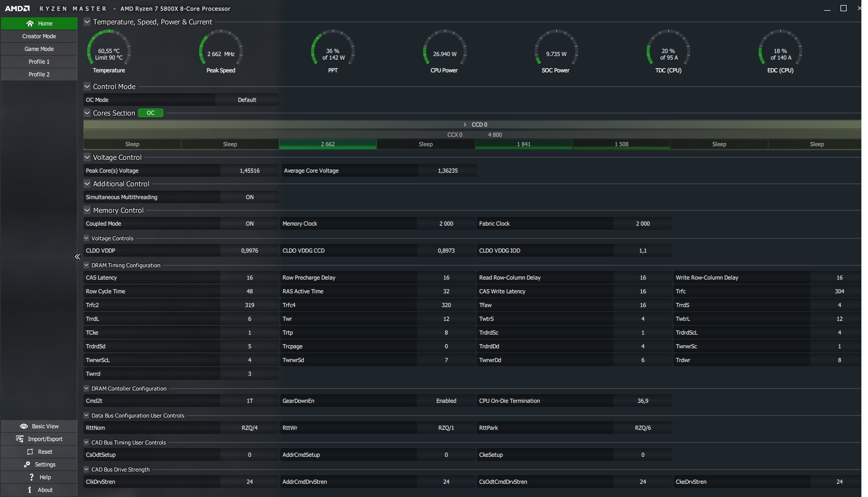This screenshot has height=497, width=868.
Task: Click CLDO VDDP value 0,9976
Action: pos(249,251)
